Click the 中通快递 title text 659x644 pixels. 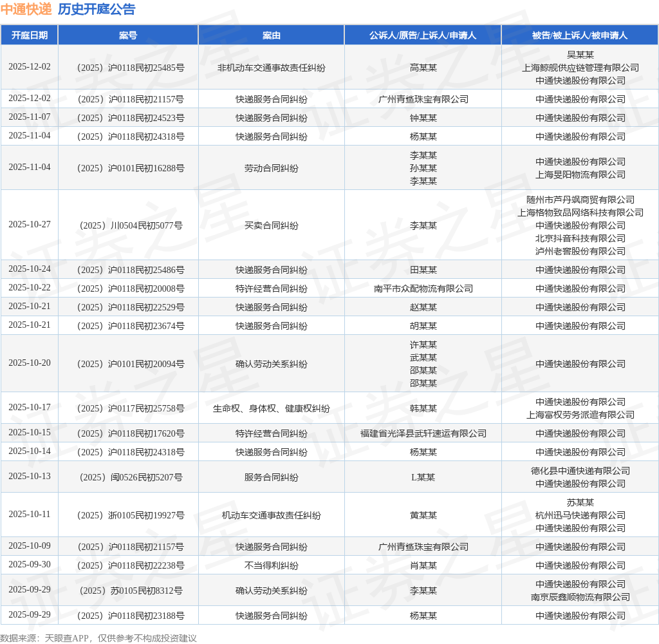[x=26, y=9]
